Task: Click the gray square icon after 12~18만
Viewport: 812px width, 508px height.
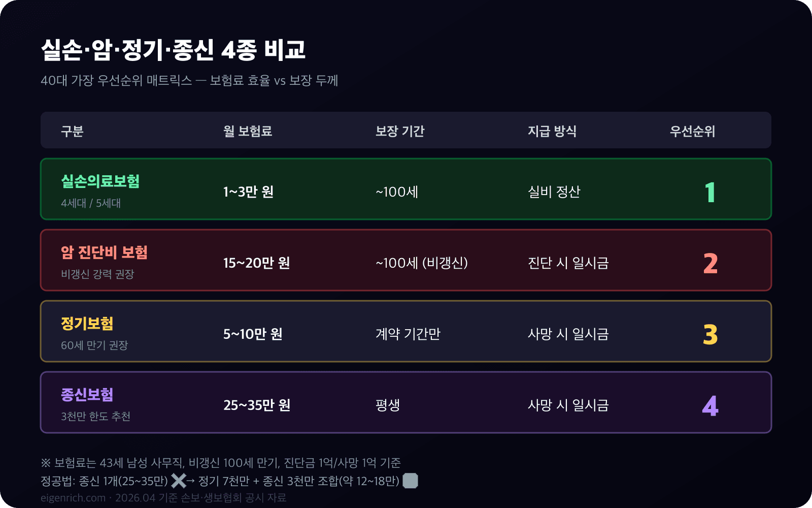Action: point(410,481)
